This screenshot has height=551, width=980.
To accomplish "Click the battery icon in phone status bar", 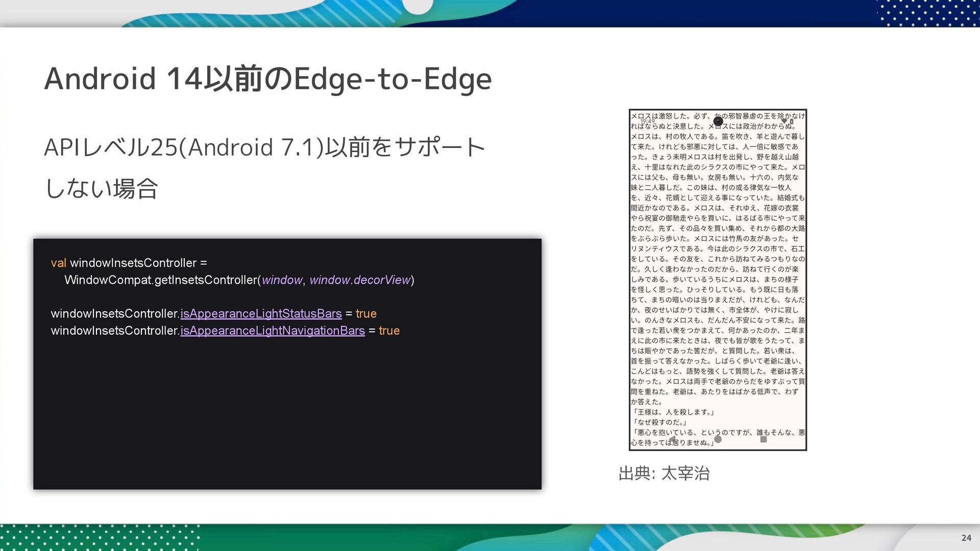I will point(792,121).
